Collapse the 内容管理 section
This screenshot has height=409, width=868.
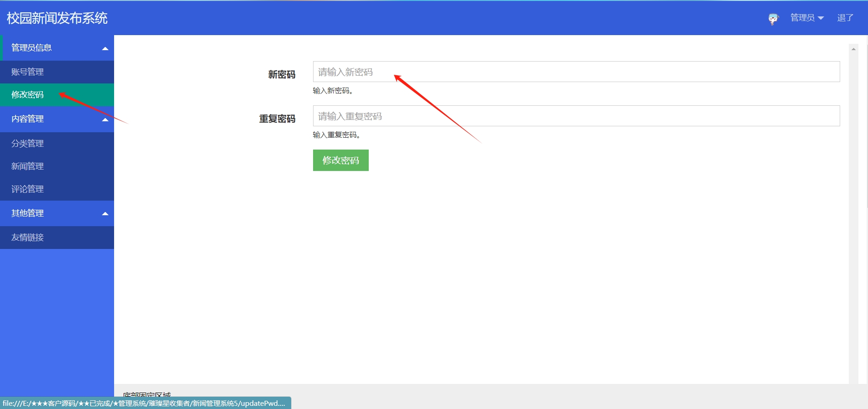coord(57,119)
